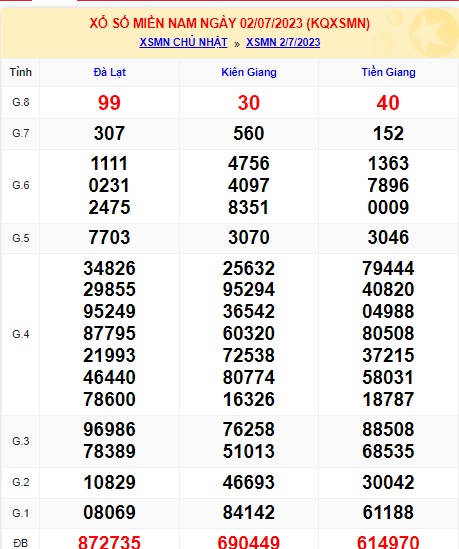Select Đà Lạt special prize 872735
This screenshot has width=459, height=549.
click(109, 542)
